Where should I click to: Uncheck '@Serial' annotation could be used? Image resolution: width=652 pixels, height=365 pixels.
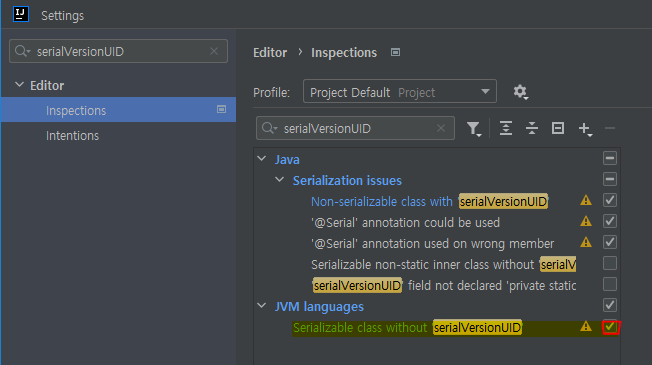610,221
